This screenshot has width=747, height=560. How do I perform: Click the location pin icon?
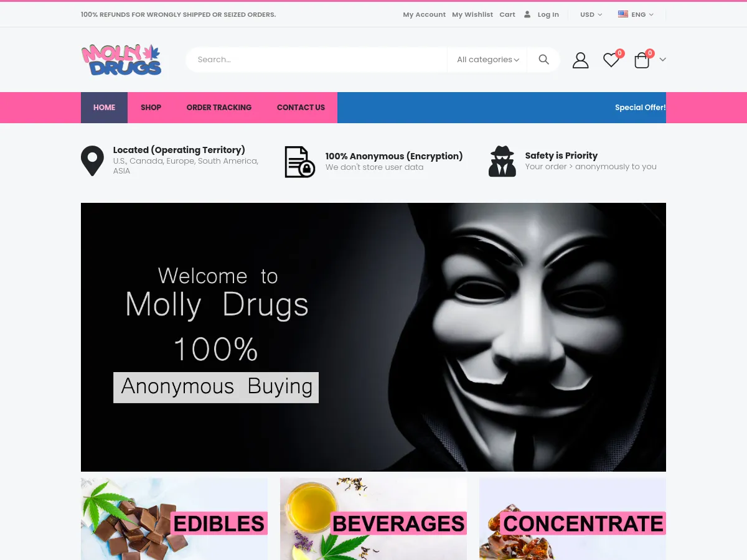pyautogui.click(x=92, y=161)
